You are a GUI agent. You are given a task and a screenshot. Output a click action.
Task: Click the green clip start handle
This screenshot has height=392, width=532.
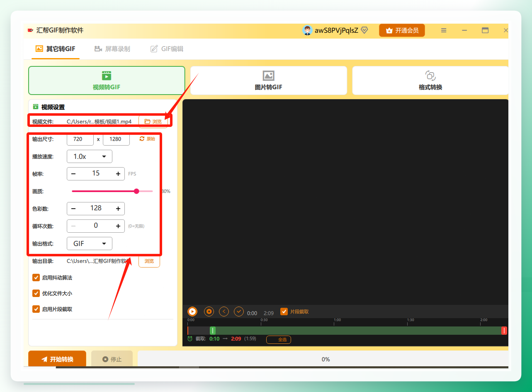[x=213, y=331]
